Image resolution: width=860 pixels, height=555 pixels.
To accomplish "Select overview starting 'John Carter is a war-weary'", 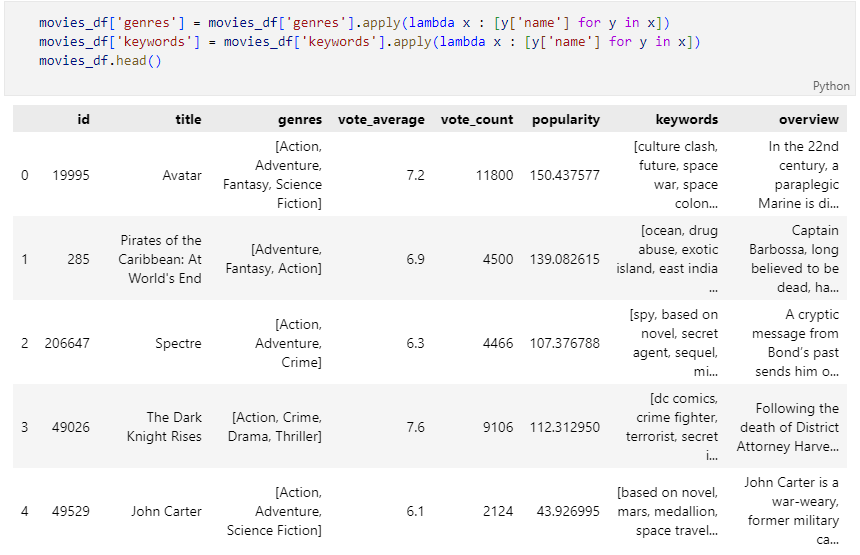I will click(x=791, y=511).
